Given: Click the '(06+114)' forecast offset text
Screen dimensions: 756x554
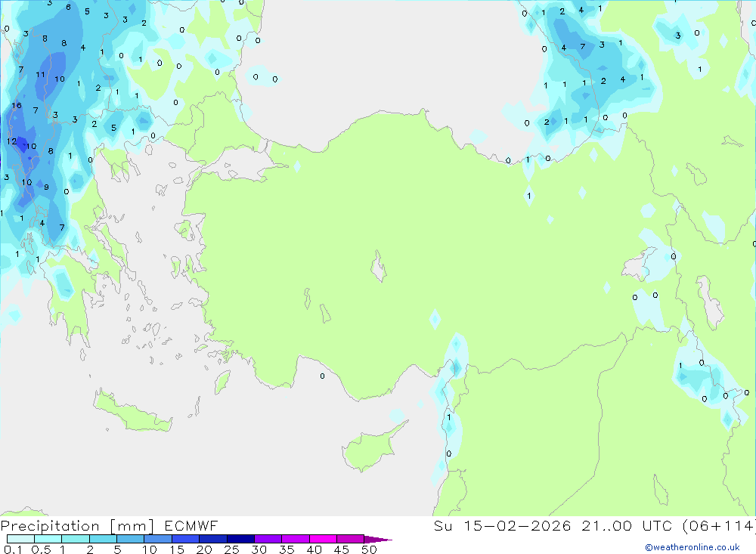Looking at the screenshot, I should coord(720,526).
